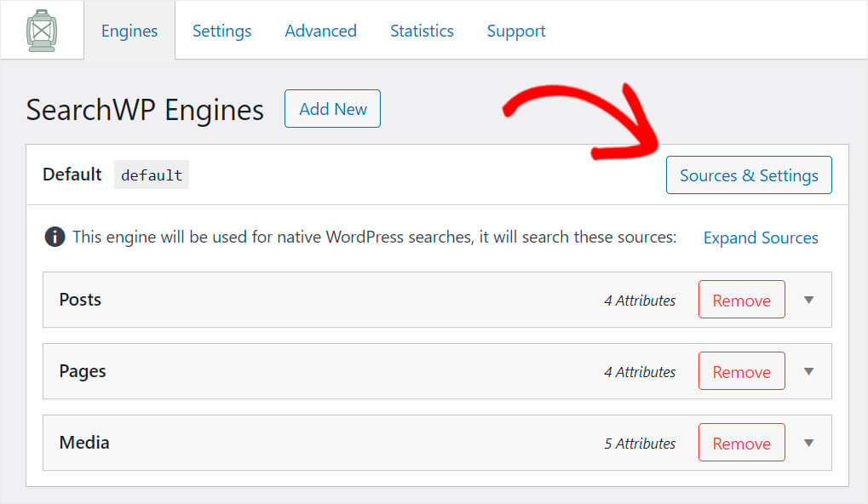Click the 'Default' engine name
Viewport: 868px width, 504px height.
tap(72, 175)
